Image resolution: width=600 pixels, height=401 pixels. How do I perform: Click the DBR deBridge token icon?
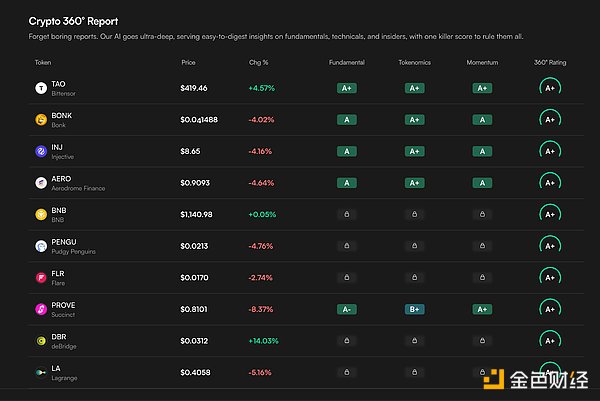pyautogui.click(x=41, y=340)
